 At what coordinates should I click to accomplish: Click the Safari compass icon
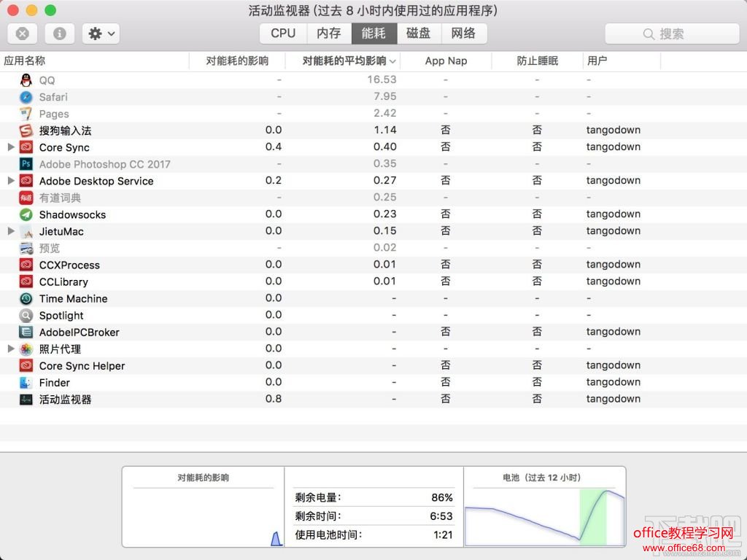[x=26, y=97]
